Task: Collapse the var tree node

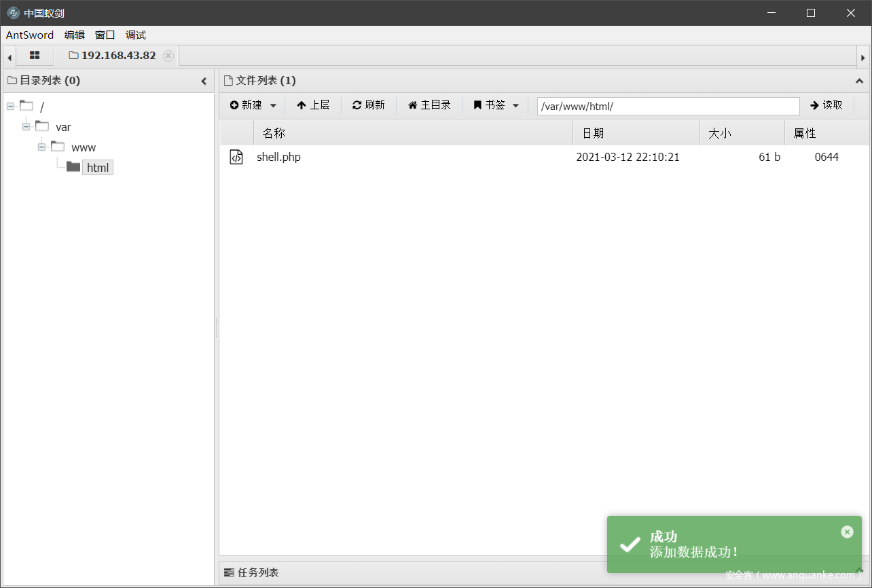Action: point(26,126)
